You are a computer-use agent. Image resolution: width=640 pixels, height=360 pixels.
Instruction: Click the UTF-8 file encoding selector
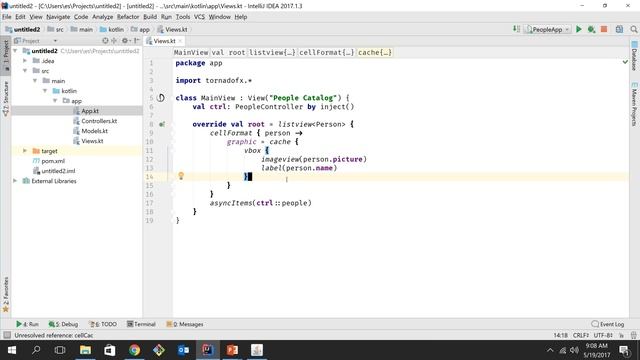603,335
